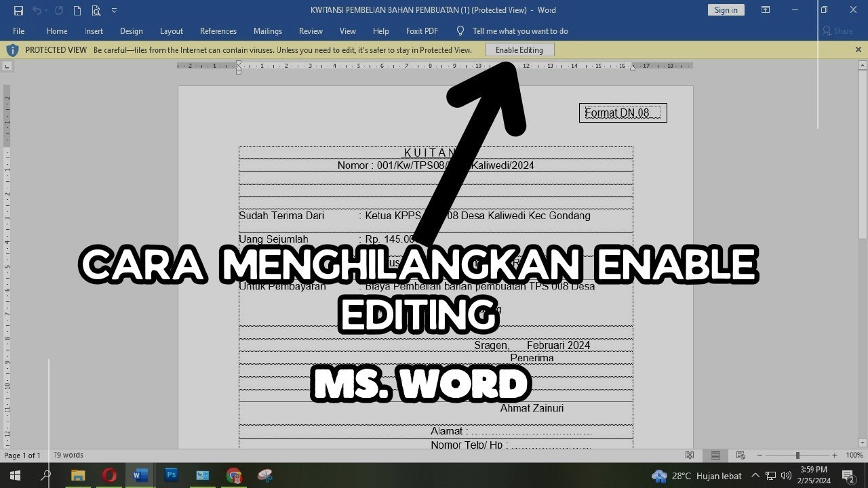Click the Sudah Terima Dari label
The width and height of the screenshot is (868, 488).
coord(281,216)
